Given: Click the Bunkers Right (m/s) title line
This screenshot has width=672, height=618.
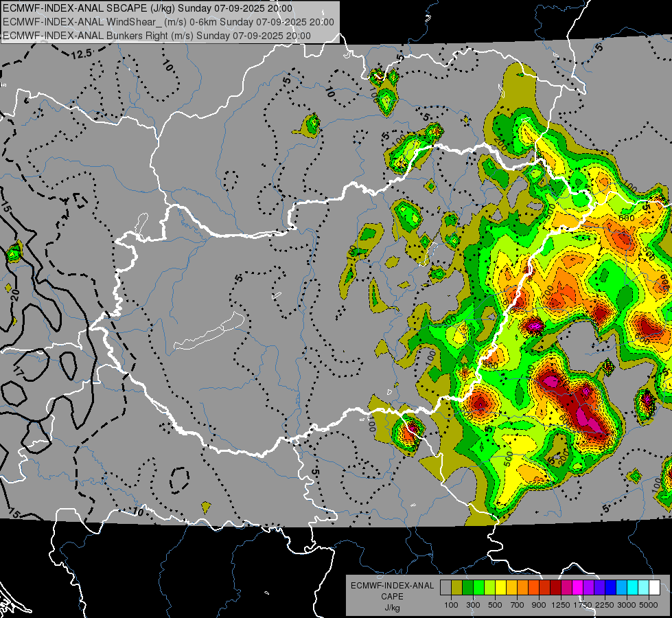Looking at the screenshot, I should (x=157, y=36).
